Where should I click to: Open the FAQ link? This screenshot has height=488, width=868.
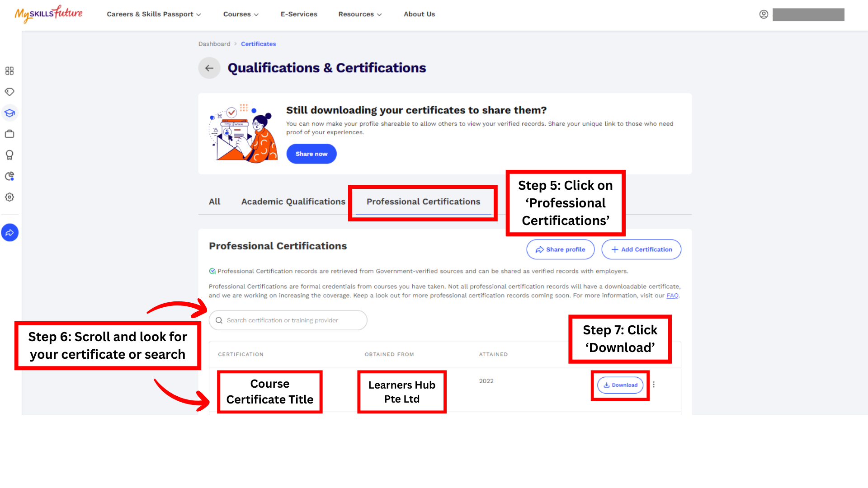pyautogui.click(x=672, y=296)
